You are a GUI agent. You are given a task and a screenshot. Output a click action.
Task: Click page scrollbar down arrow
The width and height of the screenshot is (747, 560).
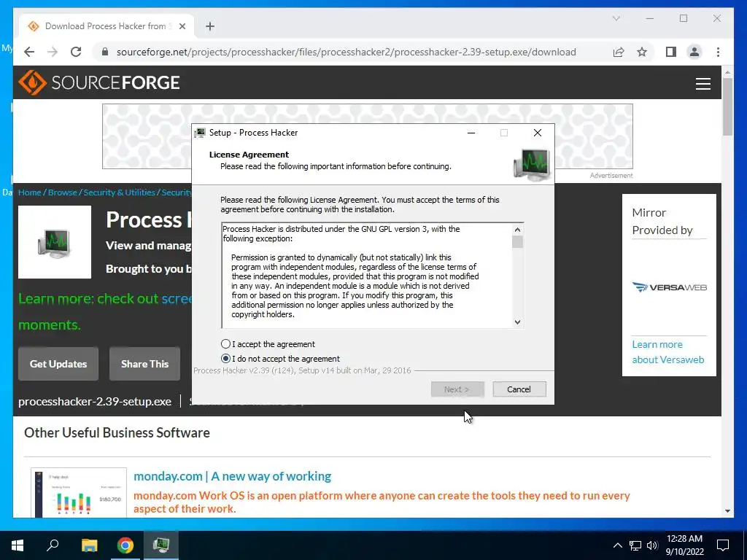click(x=727, y=511)
